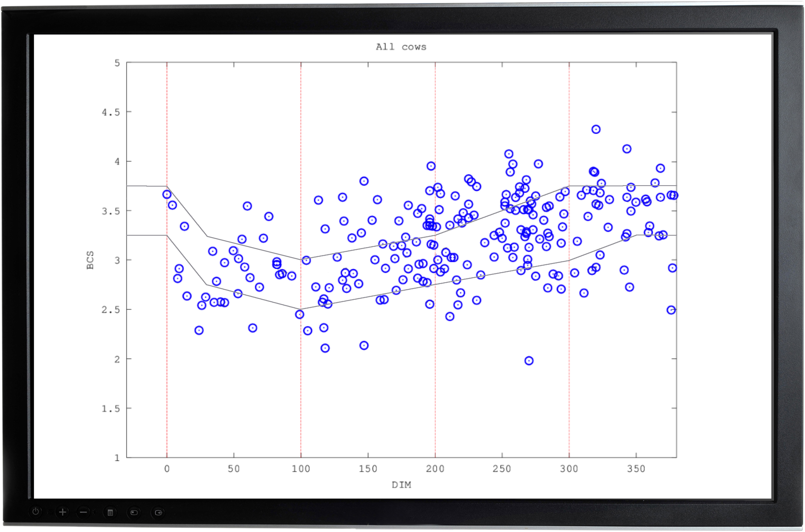Image resolution: width=805 pixels, height=532 pixels.
Task: Click the highest data point above BCS 4
Action: pyautogui.click(x=596, y=129)
